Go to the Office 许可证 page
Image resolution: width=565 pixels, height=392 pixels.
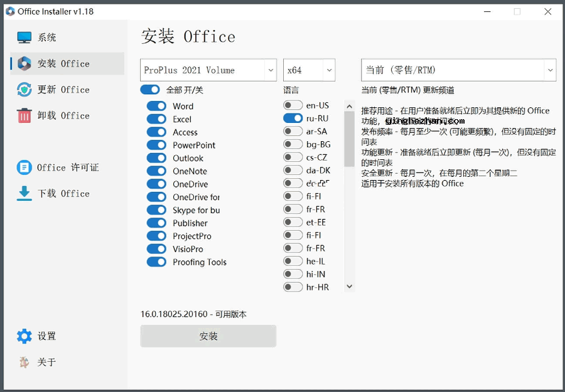[67, 167]
